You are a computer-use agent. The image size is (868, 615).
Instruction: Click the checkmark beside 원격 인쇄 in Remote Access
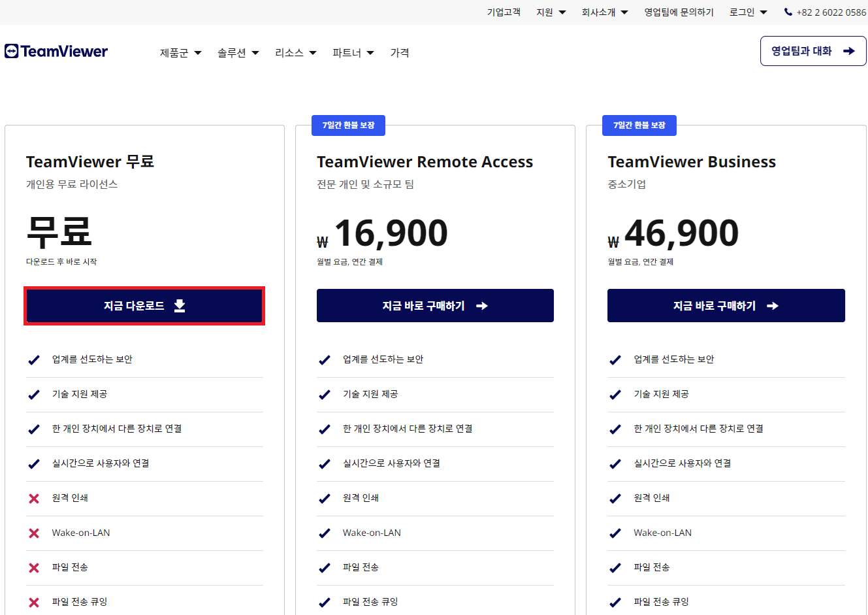[x=325, y=499]
